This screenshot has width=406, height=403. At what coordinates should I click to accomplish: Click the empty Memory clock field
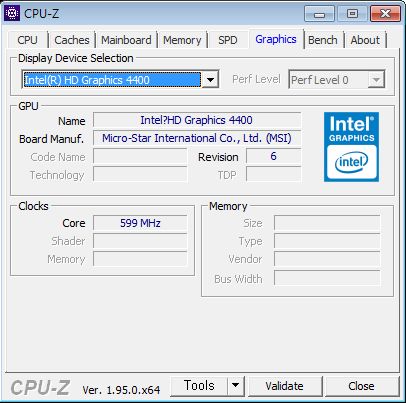(140, 259)
